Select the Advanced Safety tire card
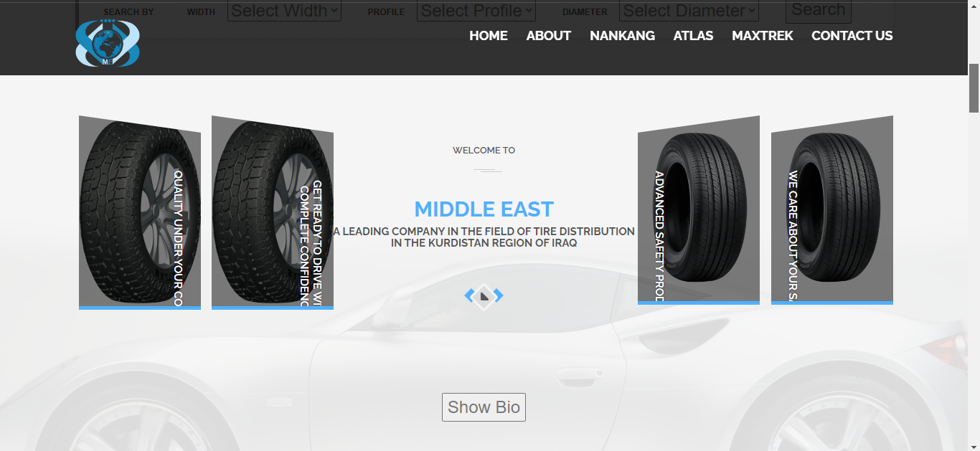This screenshot has height=451, width=980. [699, 210]
